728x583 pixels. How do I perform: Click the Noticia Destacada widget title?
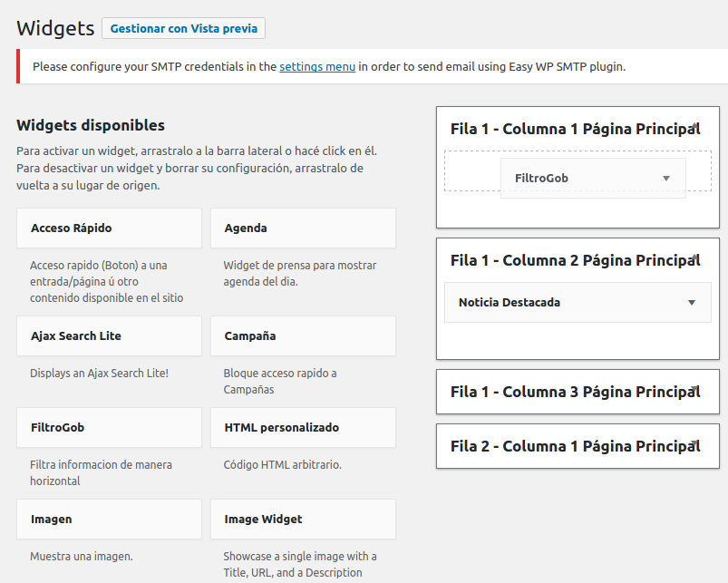510,303
